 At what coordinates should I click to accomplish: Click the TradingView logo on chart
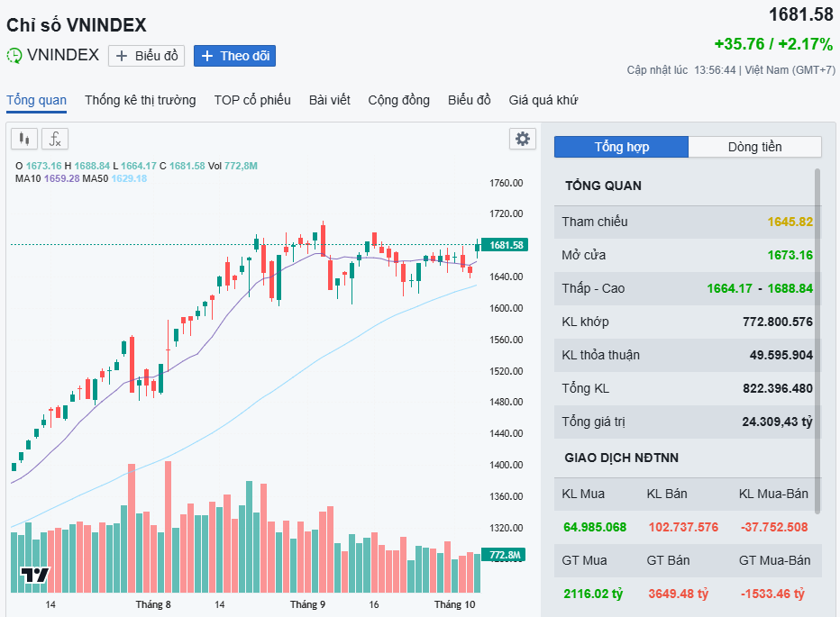(35, 575)
